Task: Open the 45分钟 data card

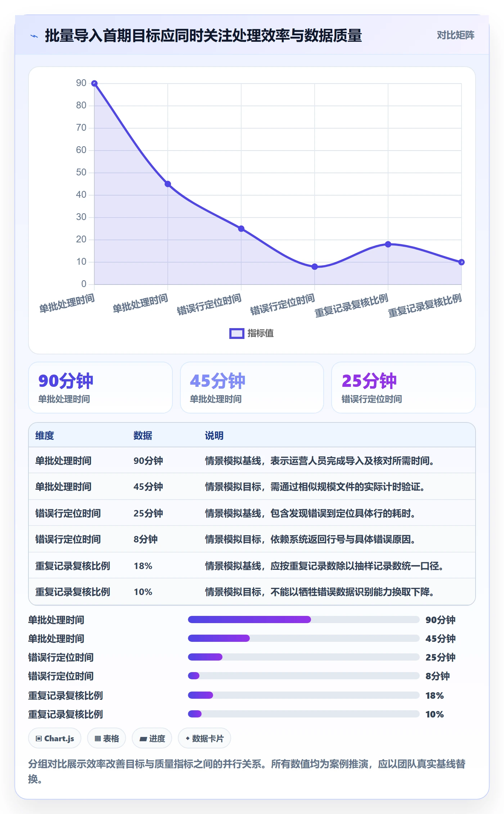Action: click(252, 388)
